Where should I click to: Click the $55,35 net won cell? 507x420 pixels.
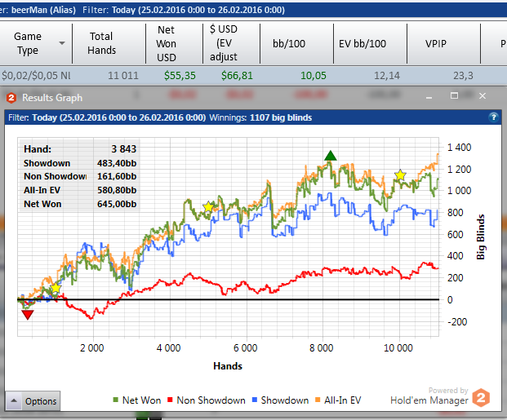[180, 76]
